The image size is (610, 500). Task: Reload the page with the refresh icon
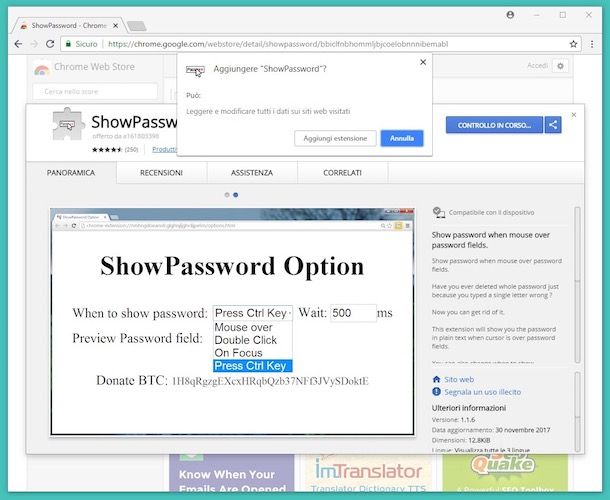pos(50,44)
